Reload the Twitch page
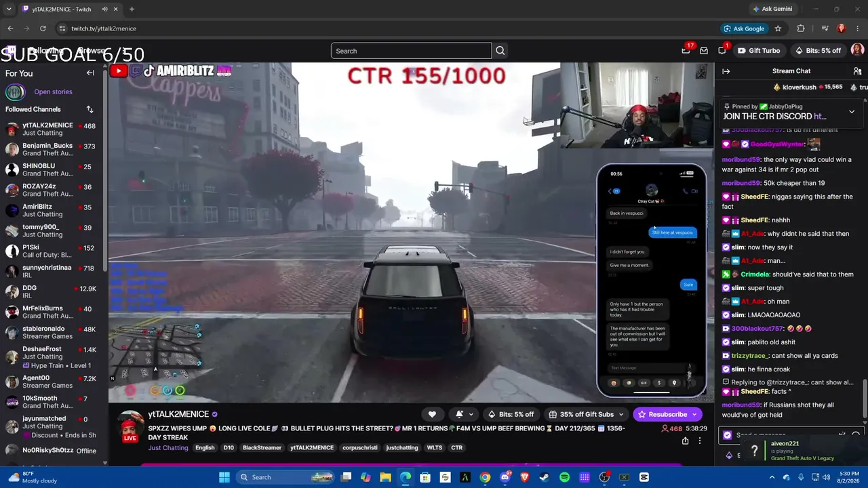868x488 pixels. tap(43, 28)
